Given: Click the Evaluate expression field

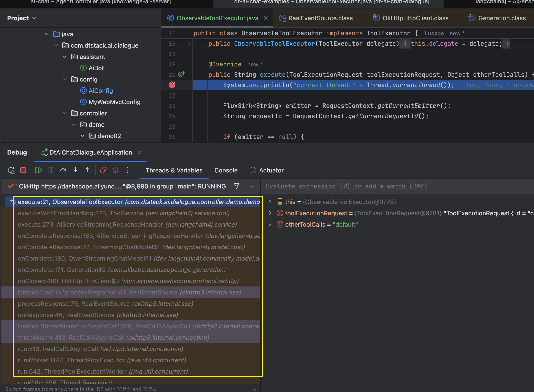Looking at the screenshot, I should coord(398,186).
